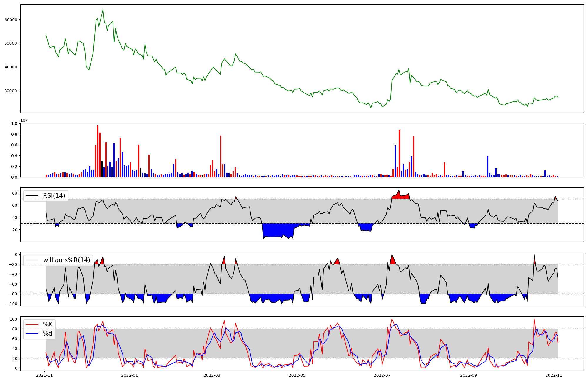Screen dimensions: 588x382
Task: Click the 2022-09 x-axis tick label
Action: tap(468, 375)
